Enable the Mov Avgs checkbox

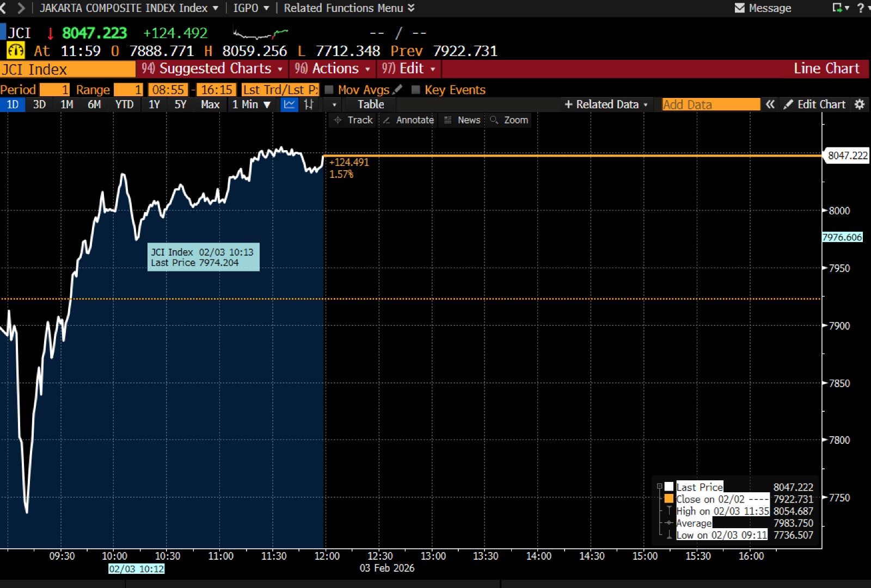pos(329,90)
